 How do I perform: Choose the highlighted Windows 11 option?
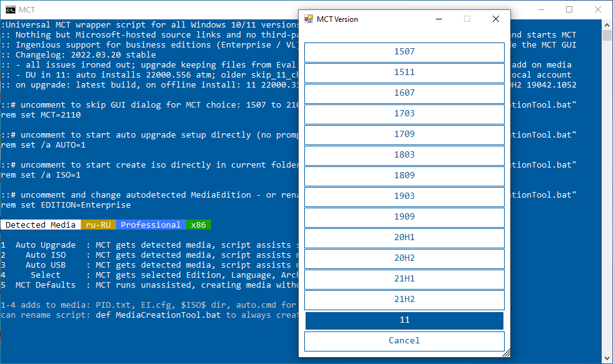pos(404,320)
